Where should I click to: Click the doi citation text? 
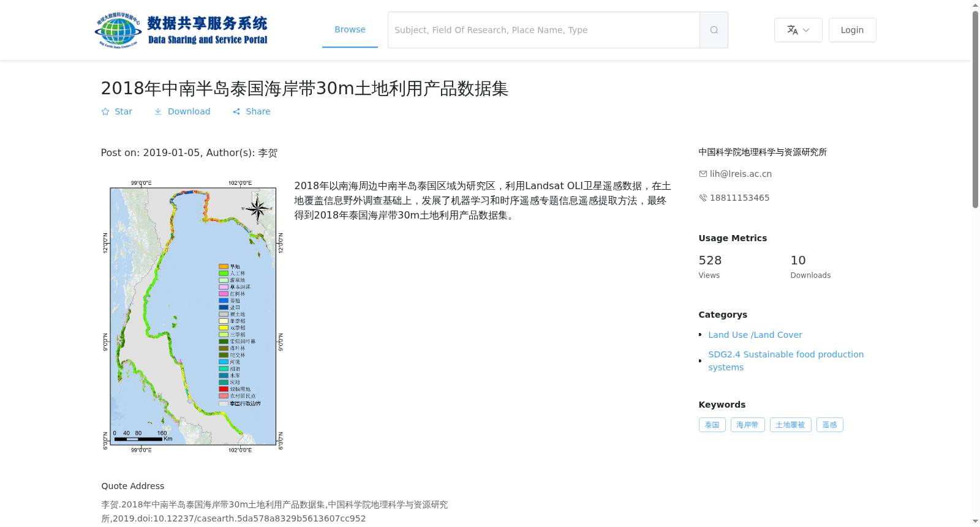click(274, 512)
